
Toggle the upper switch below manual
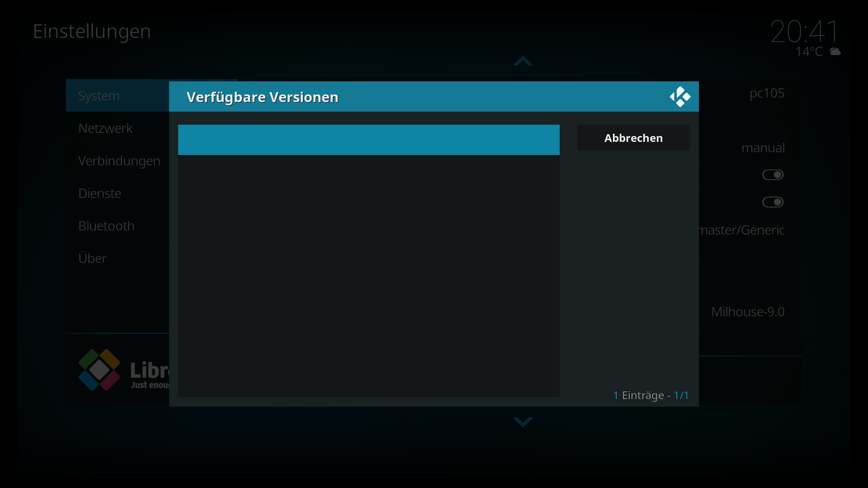click(773, 175)
